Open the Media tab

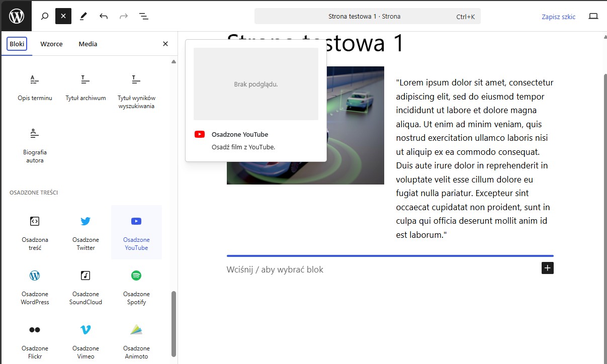pyautogui.click(x=88, y=44)
